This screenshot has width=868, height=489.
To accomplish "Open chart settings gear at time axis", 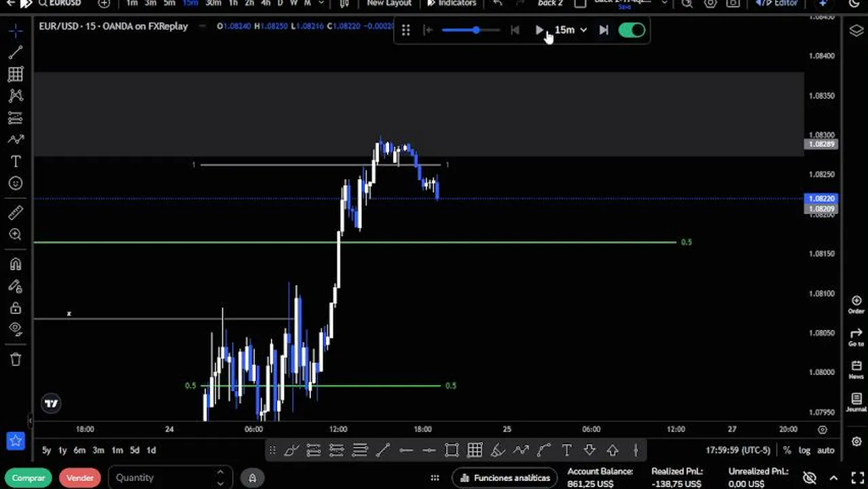I will (822, 429).
